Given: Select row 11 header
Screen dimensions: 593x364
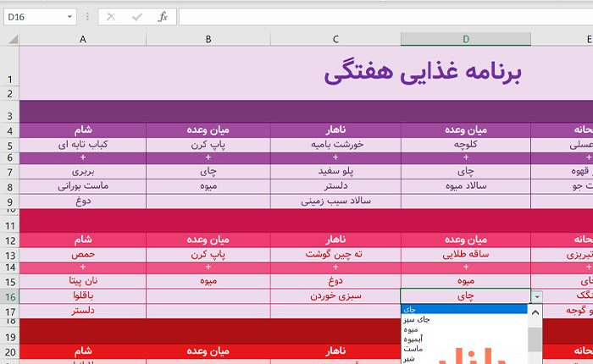Looking at the screenshot, I should [9, 223].
